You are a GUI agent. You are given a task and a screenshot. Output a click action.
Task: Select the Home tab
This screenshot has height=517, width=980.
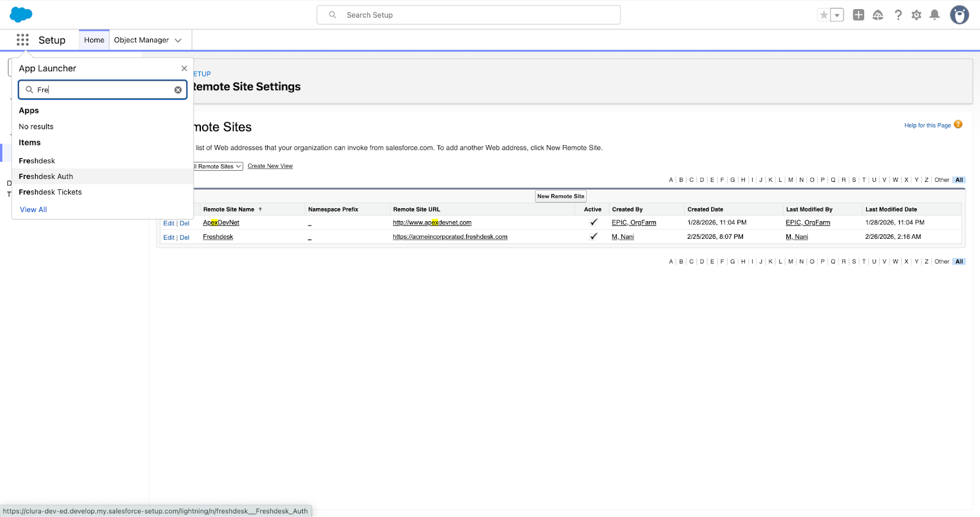[x=94, y=40]
